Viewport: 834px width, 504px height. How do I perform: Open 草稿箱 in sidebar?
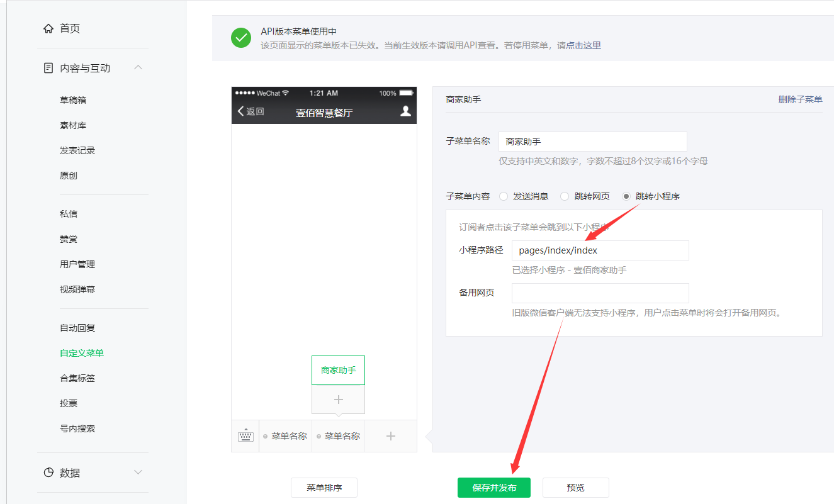point(73,100)
